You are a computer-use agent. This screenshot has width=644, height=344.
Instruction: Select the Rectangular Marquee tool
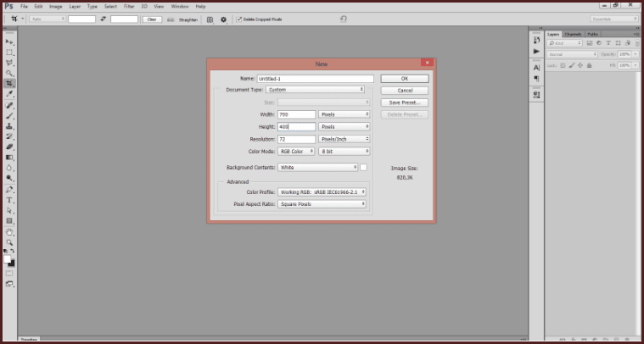click(10, 52)
